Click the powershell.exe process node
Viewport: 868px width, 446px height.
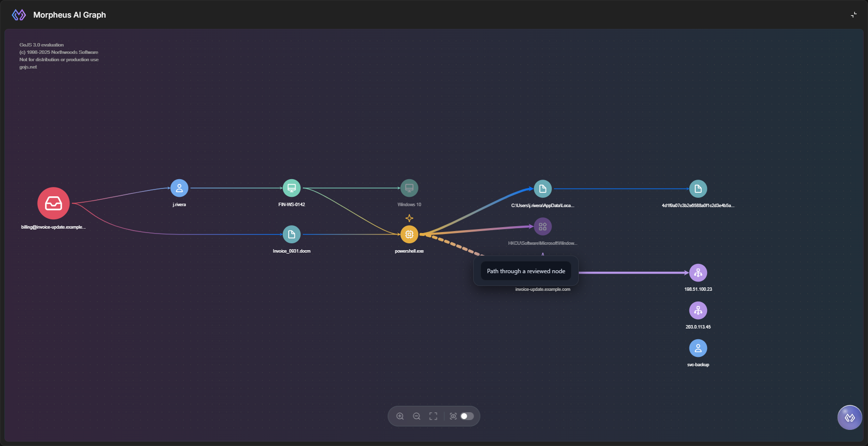[409, 235]
